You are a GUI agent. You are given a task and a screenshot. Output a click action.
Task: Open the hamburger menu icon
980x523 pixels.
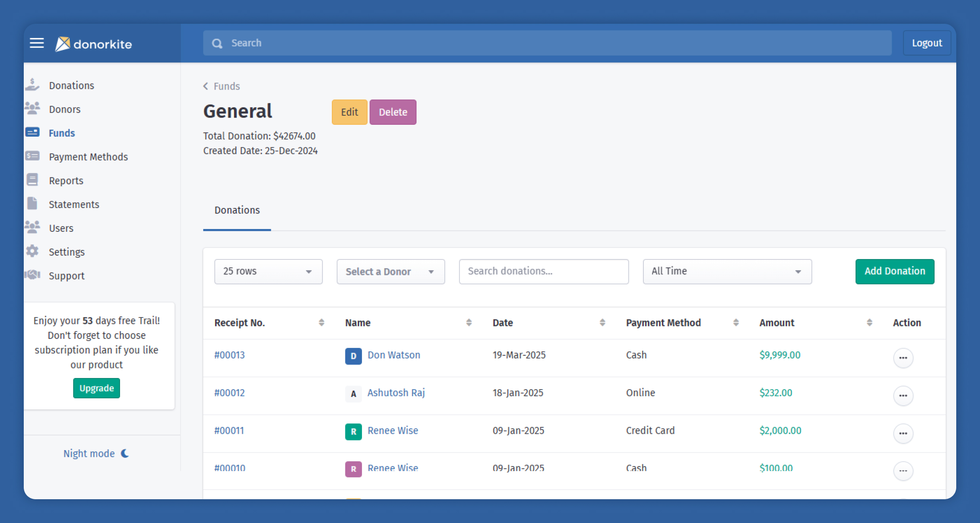pos(37,43)
